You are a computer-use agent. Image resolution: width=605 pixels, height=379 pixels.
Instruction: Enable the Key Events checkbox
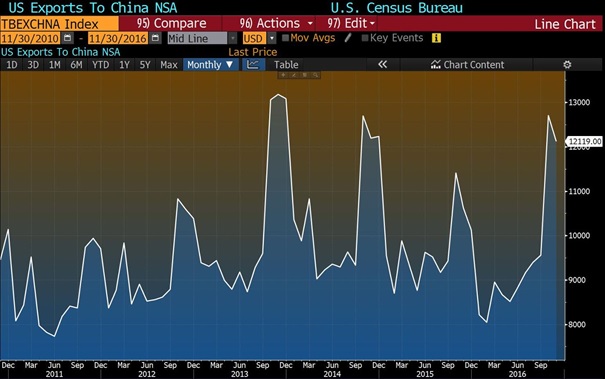click(365, 38)
